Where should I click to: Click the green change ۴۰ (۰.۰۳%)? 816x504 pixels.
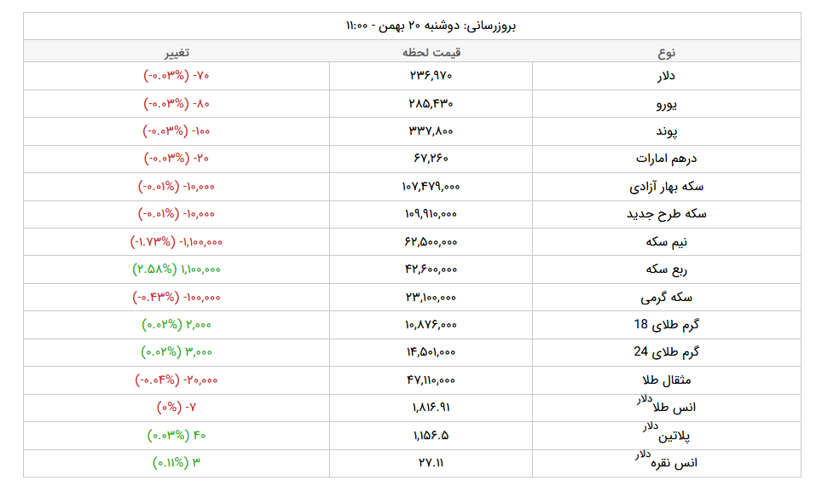click(x=177, y=435)
